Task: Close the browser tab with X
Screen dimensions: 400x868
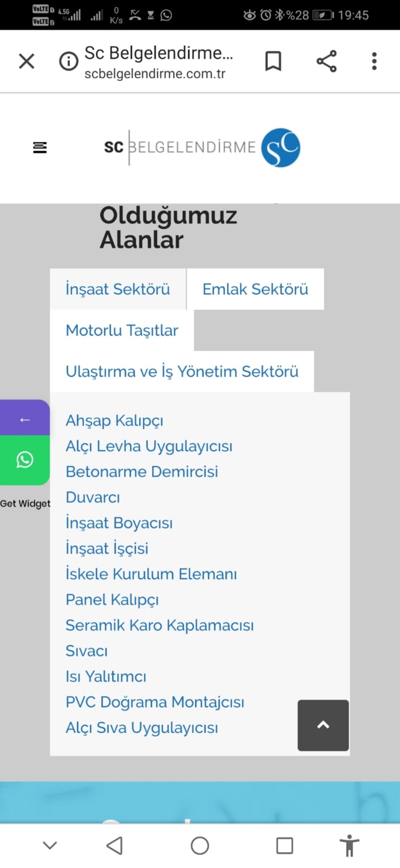Action: [27, 61]
